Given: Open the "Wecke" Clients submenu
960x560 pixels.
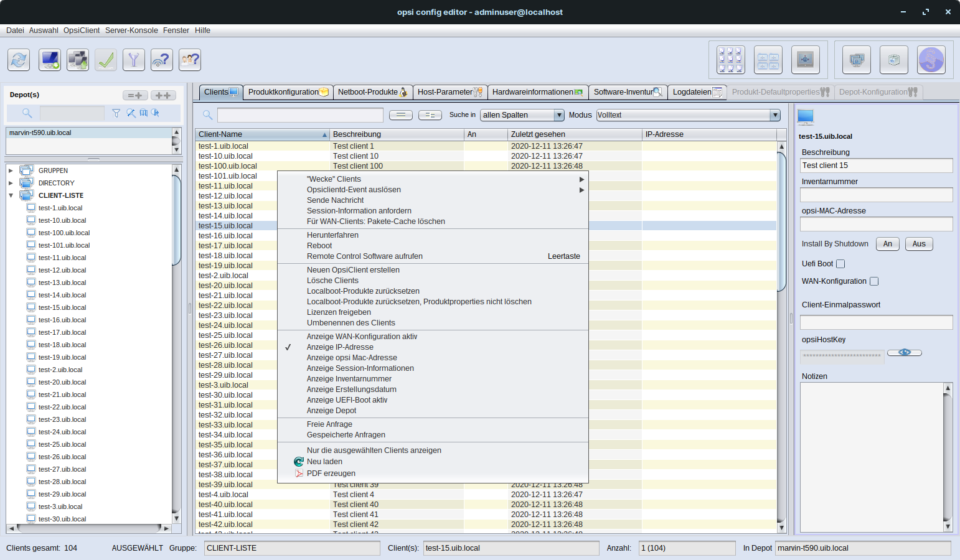Looking at the screenshot, I should coord(432,179).
